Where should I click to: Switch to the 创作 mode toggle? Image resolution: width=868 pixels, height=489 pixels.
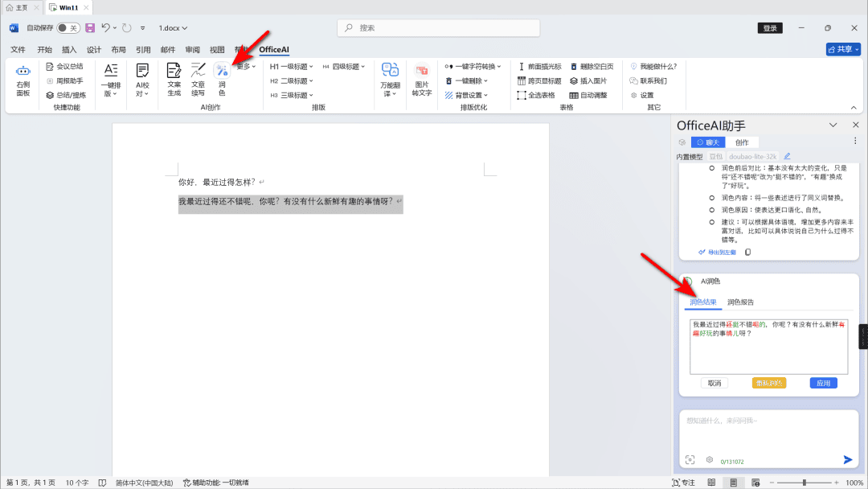[x=742, y=142]
